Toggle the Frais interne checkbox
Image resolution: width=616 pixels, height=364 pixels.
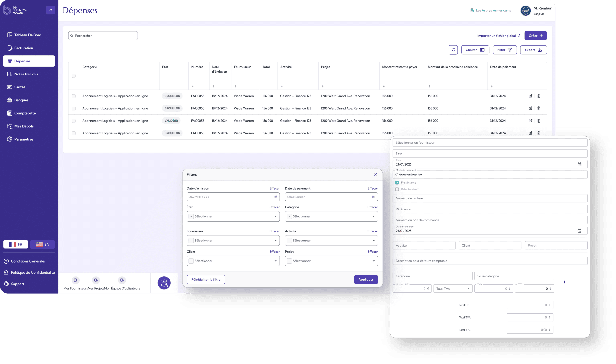click(397, 183)
